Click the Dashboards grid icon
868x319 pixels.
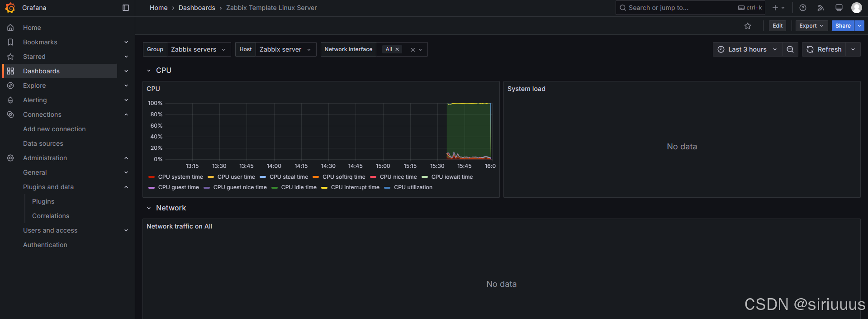[10, 71]
